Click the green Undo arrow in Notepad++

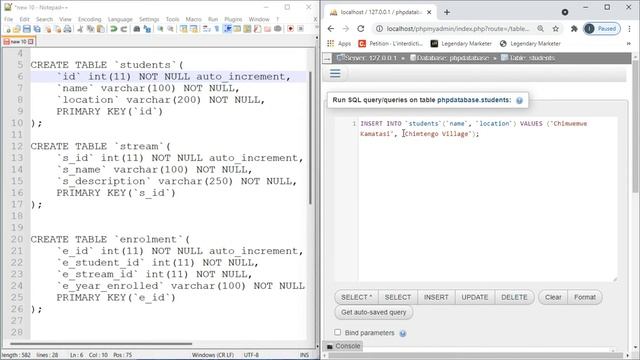coord(113,29)
